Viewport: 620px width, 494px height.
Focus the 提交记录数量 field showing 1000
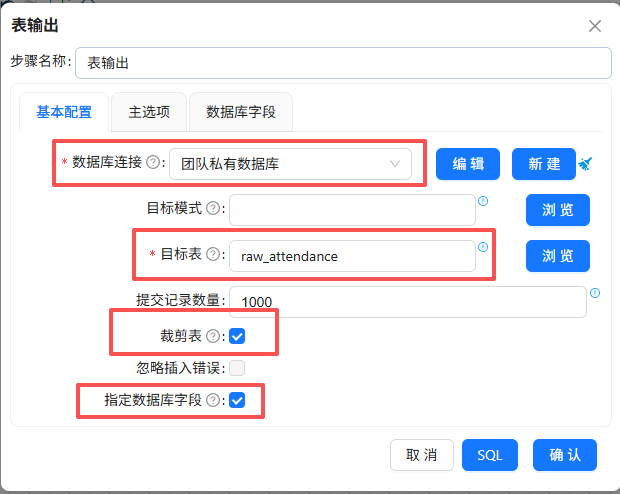tap(408, 302)
